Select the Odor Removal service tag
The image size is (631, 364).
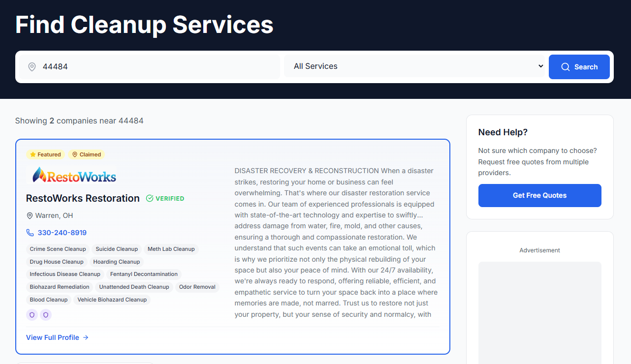click(x=197, y=287)
